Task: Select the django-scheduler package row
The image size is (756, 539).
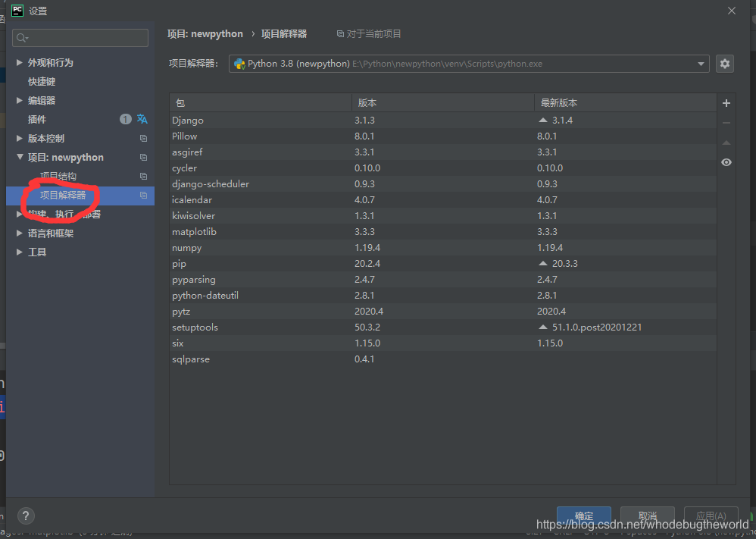Action: tap(442, 184)
